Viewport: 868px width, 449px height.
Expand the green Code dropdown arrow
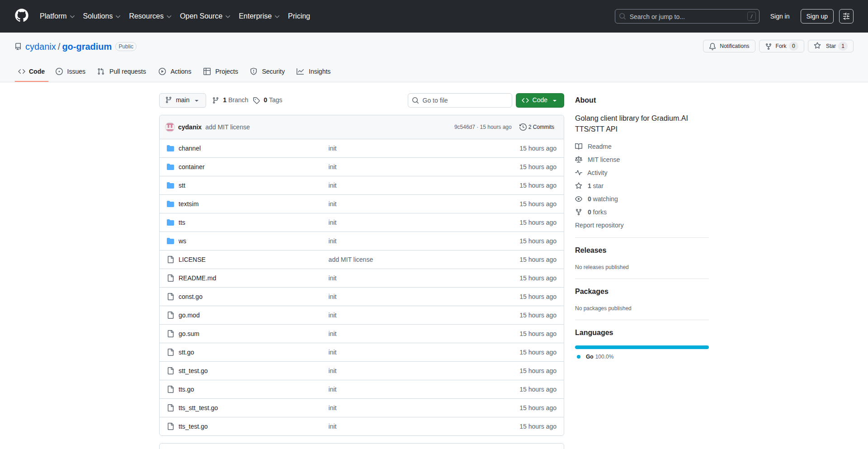click(554, 100)
